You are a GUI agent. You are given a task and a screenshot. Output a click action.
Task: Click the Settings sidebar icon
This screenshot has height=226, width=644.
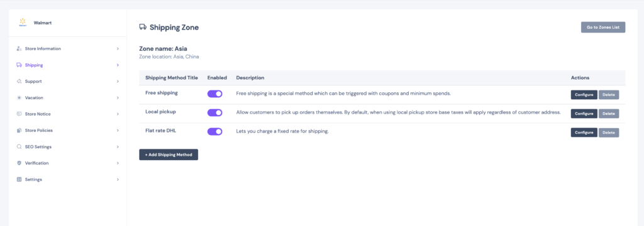19,180
